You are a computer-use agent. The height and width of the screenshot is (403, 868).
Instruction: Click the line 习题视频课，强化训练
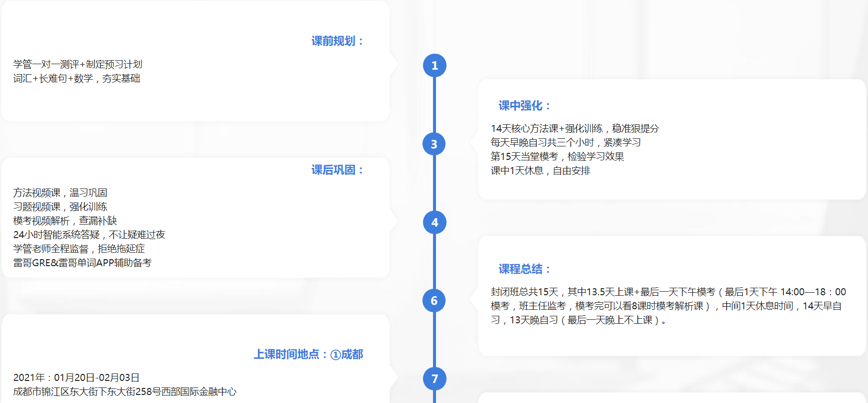[x=60, y=207]
